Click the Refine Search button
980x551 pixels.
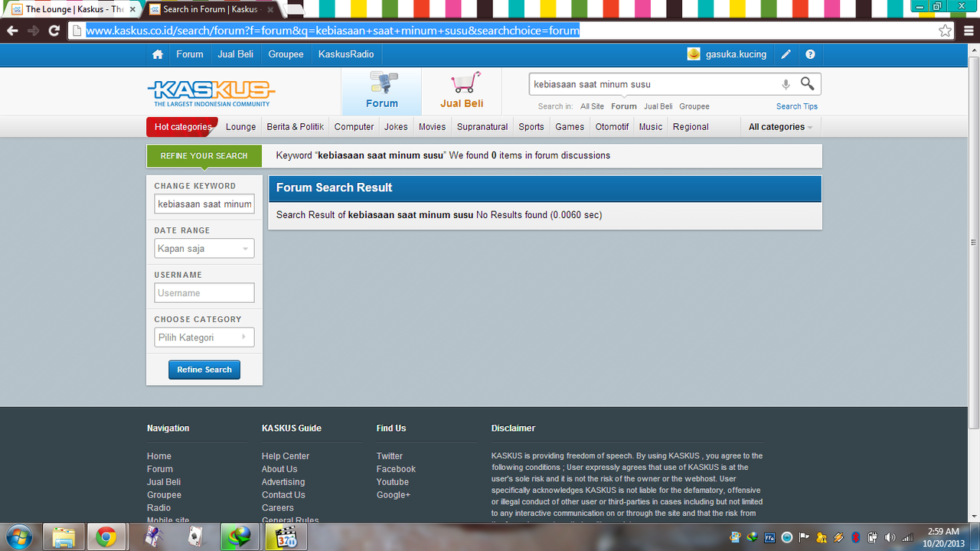[x=204, y=370]
